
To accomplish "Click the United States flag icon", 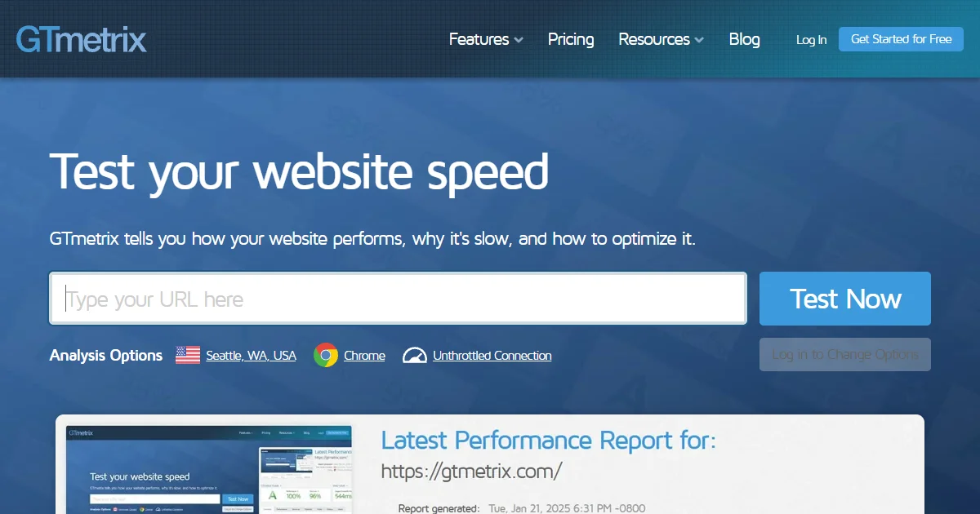I will point(188,355).
